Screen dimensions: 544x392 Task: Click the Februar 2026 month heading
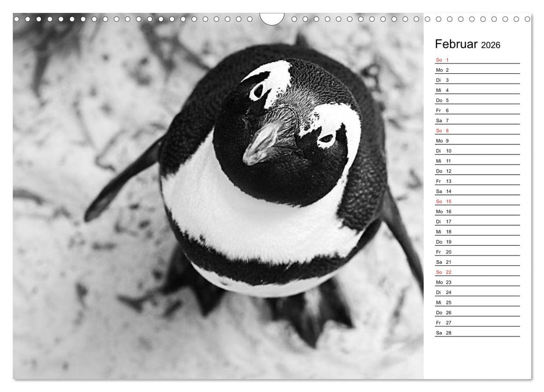[x=467, y=45]
